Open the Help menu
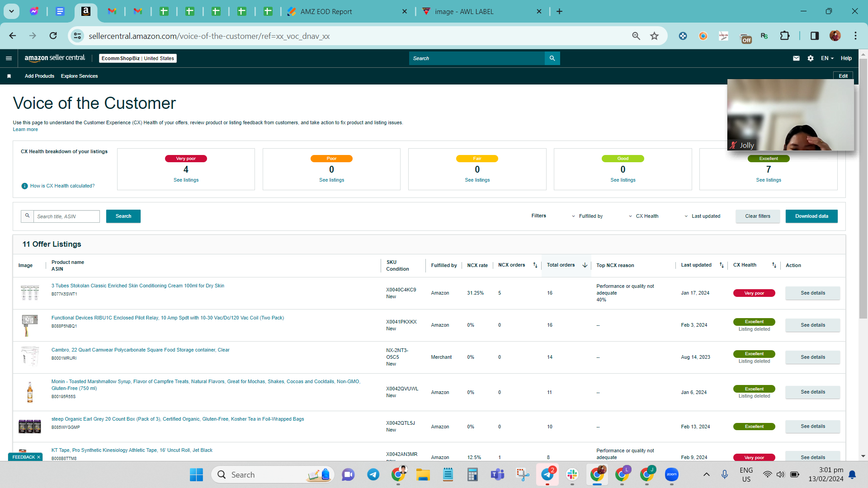 846,58
